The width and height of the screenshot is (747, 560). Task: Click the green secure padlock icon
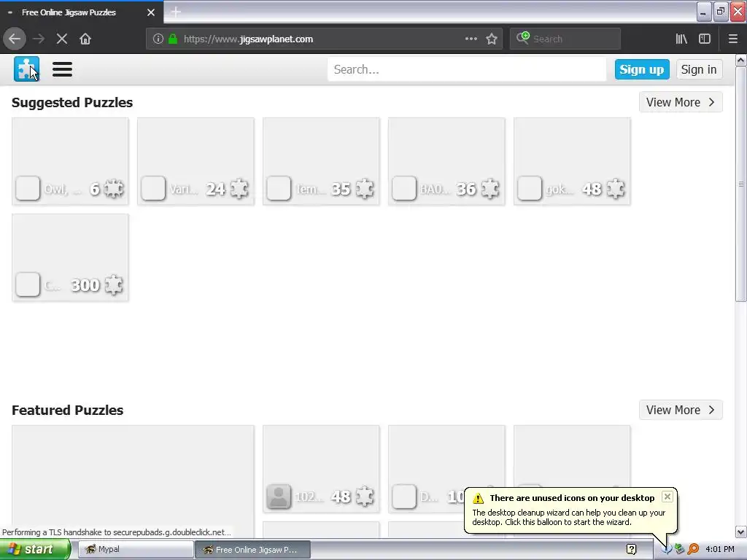point(173,39)
